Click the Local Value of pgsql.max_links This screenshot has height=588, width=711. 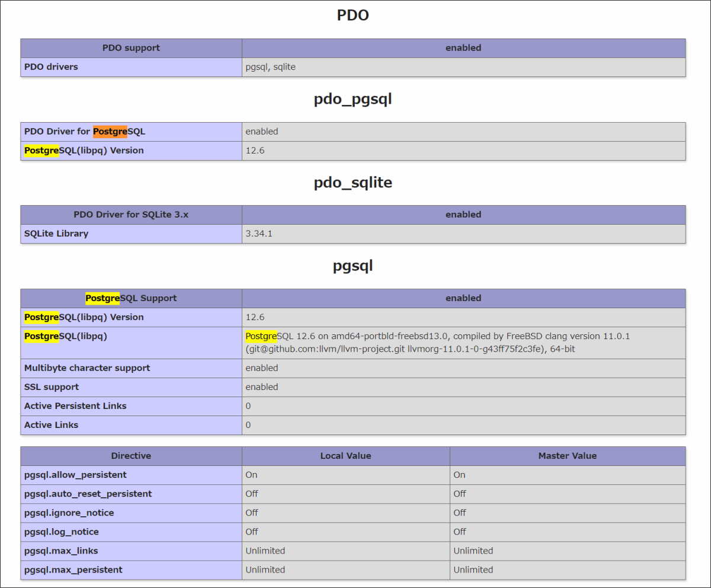click(265, 551)
